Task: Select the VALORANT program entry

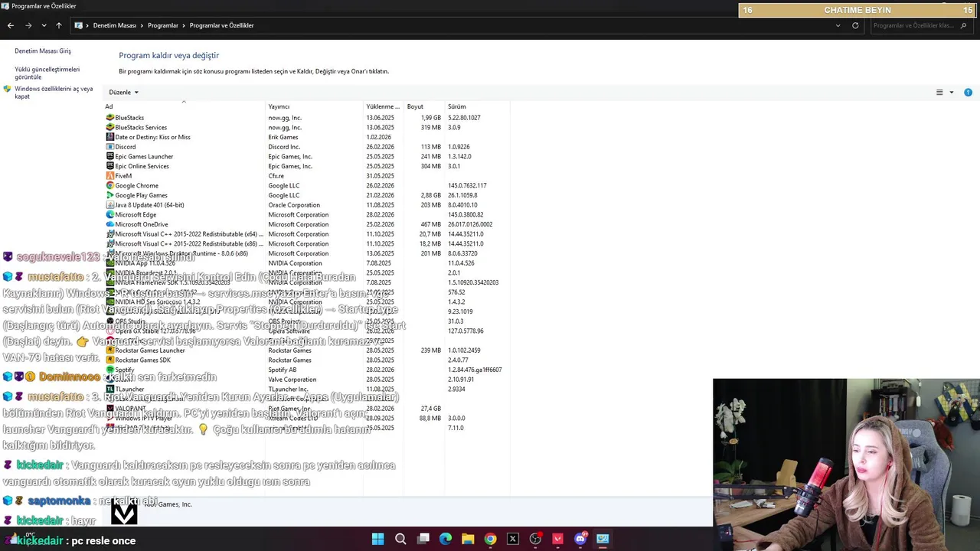Action: pos(306,409)
